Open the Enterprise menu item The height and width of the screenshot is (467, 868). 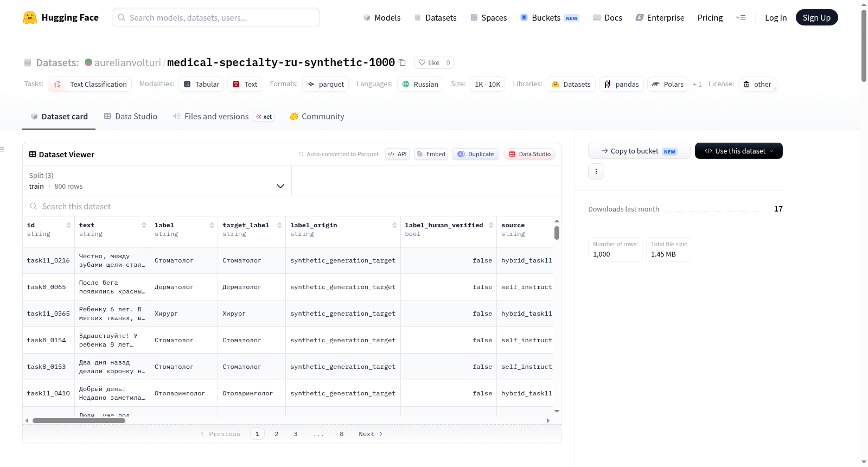click(660, 17)
